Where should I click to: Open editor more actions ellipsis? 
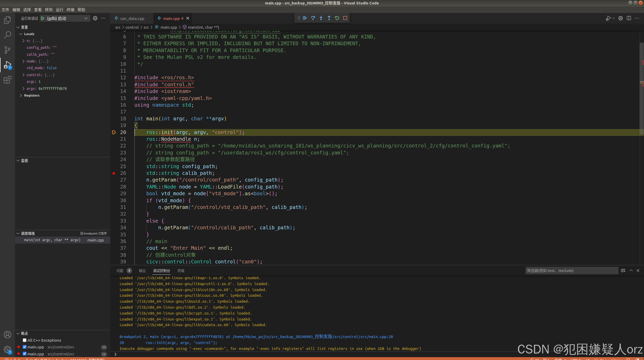tap(637, 18)
